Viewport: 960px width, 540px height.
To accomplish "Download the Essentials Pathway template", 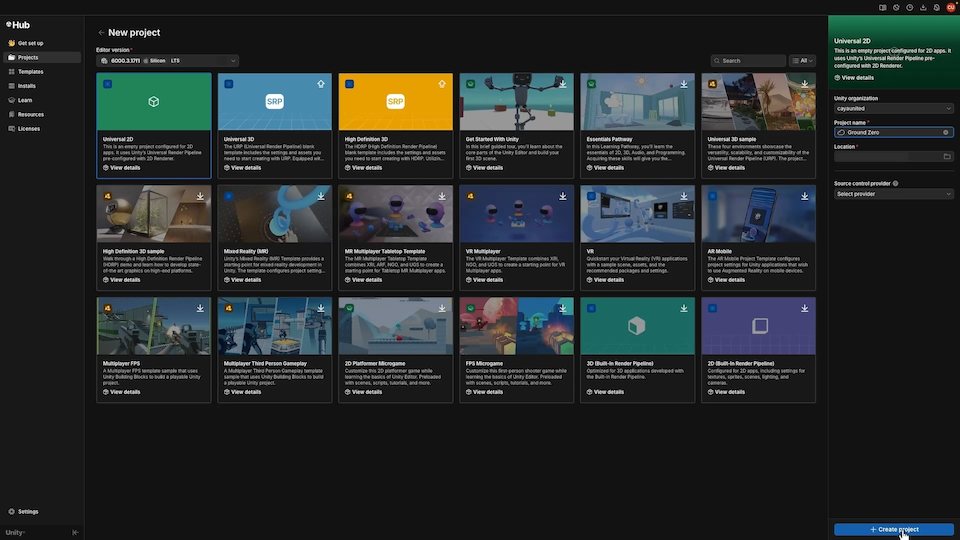I will click(684, 84).
